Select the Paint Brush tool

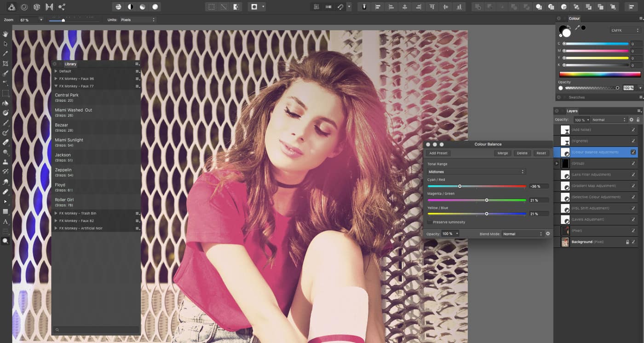(x=6, y=123)
